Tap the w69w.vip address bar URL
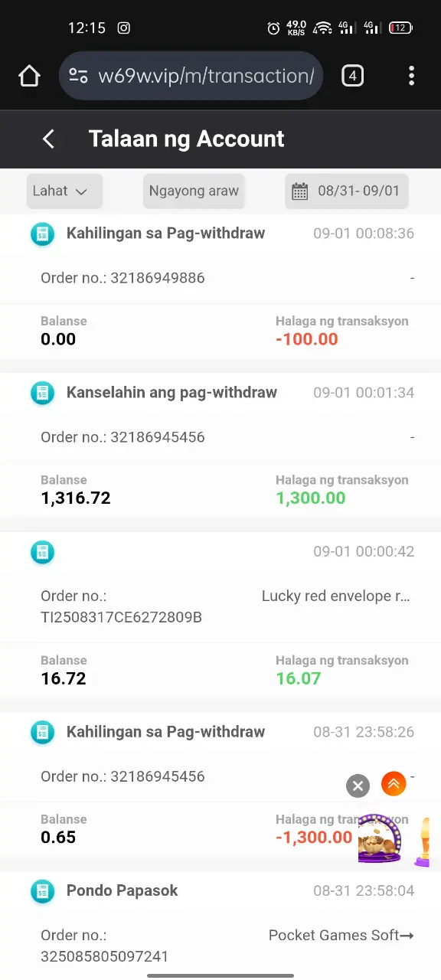Screen dimensions: 441x980 pos(206,76)
